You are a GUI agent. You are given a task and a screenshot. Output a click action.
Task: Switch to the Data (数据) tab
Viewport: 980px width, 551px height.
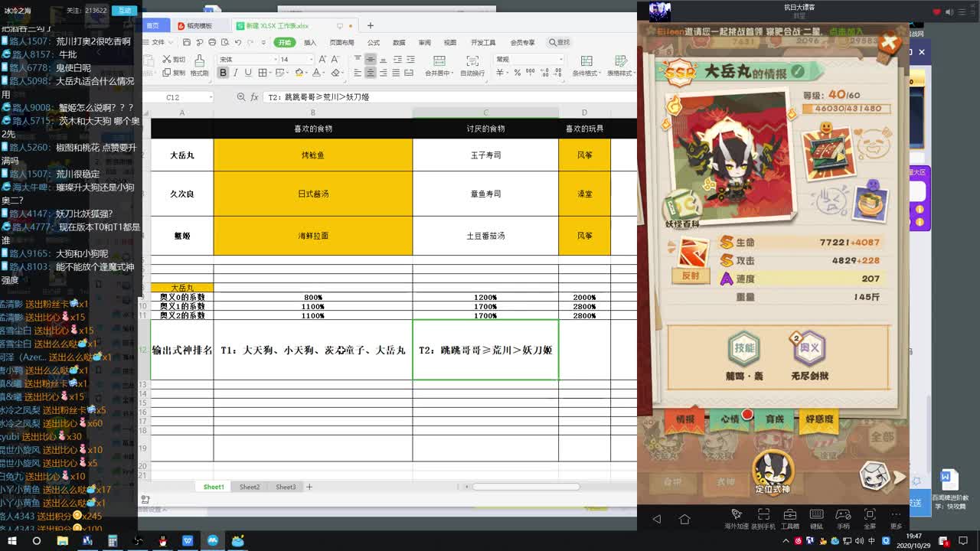click(x=399, y=42)
